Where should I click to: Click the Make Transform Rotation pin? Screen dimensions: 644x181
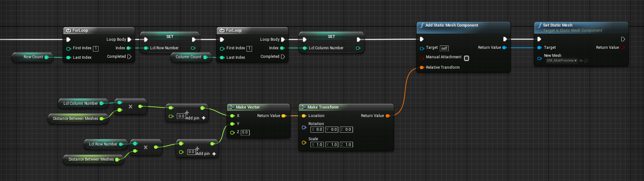304,127
